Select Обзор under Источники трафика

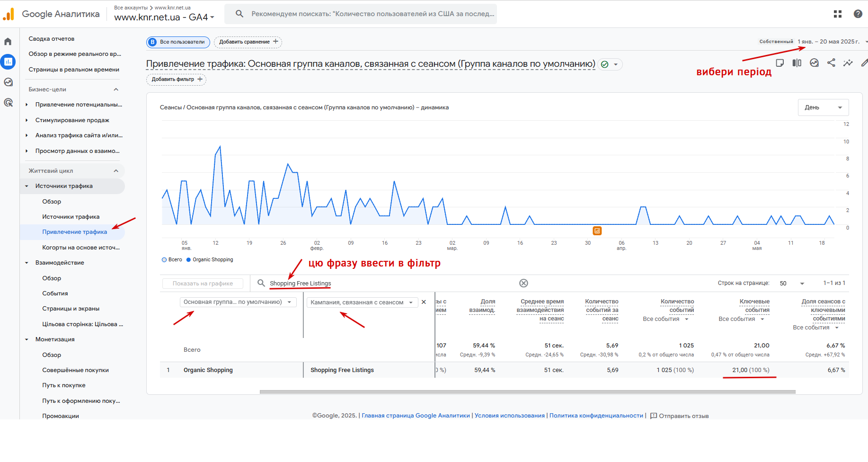tap(52, 202)
